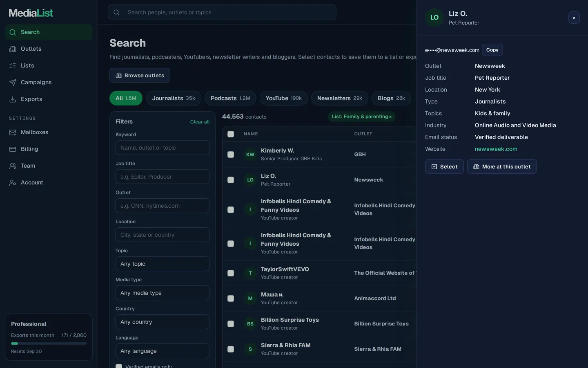
Task: Open the newsweek.com website link
Action: (x=496, y=149)
